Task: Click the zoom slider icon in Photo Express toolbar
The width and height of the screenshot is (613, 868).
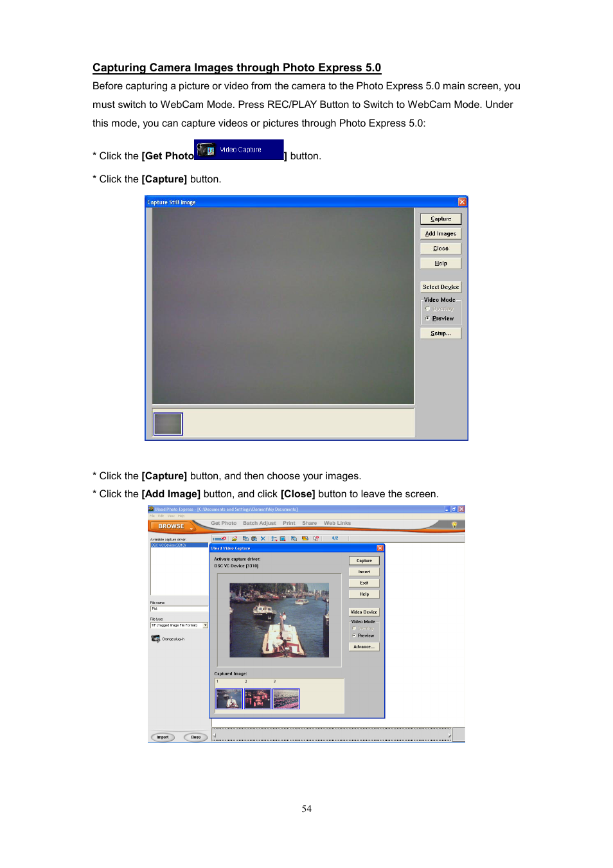Action: pos(220,538)
